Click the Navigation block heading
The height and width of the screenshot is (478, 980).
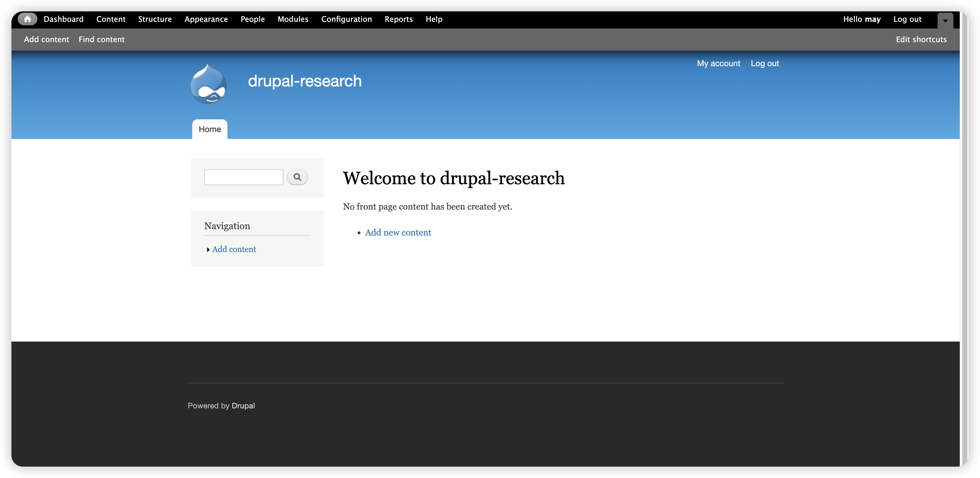tap(227, 226)
